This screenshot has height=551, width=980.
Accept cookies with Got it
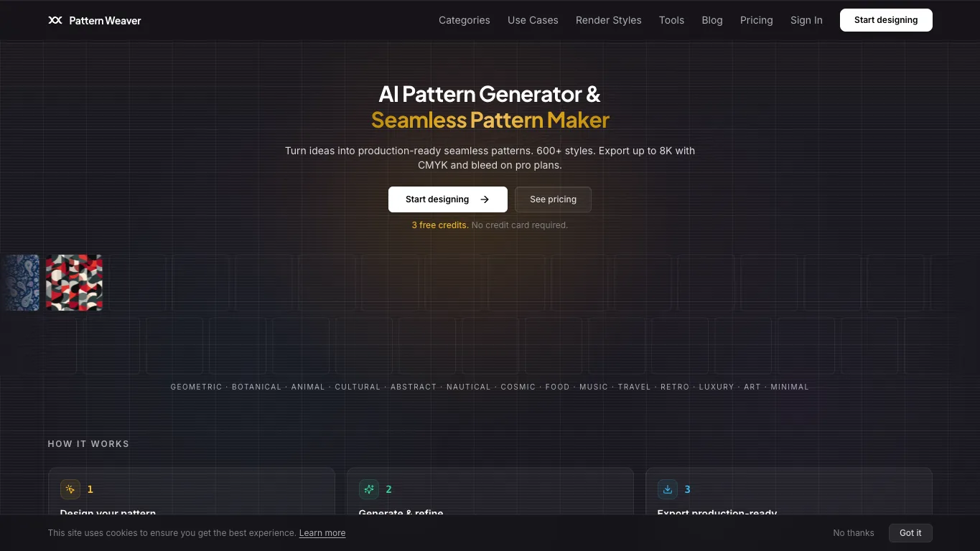click(x=910, y=533)
